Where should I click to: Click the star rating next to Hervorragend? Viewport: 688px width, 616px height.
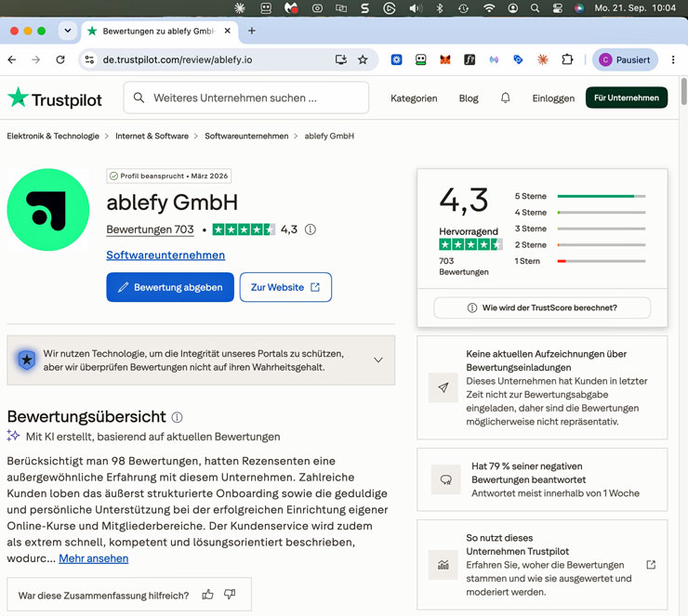click(x=470, y=244)
